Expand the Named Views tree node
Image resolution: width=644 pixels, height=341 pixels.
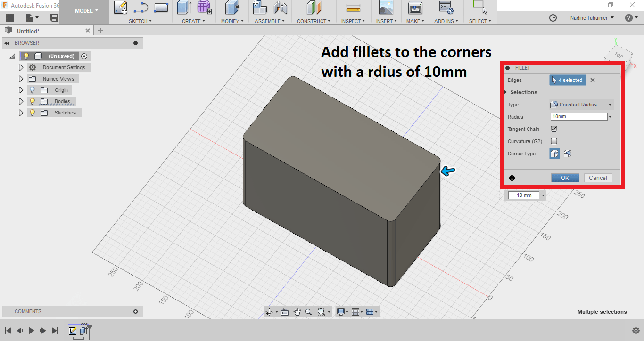[x=21, y=79]
